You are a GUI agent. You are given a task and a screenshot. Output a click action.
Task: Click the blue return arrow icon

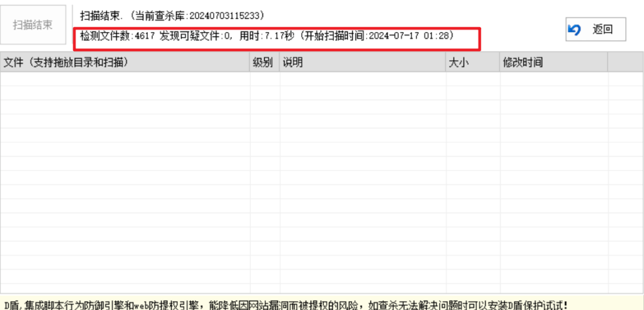574,30
